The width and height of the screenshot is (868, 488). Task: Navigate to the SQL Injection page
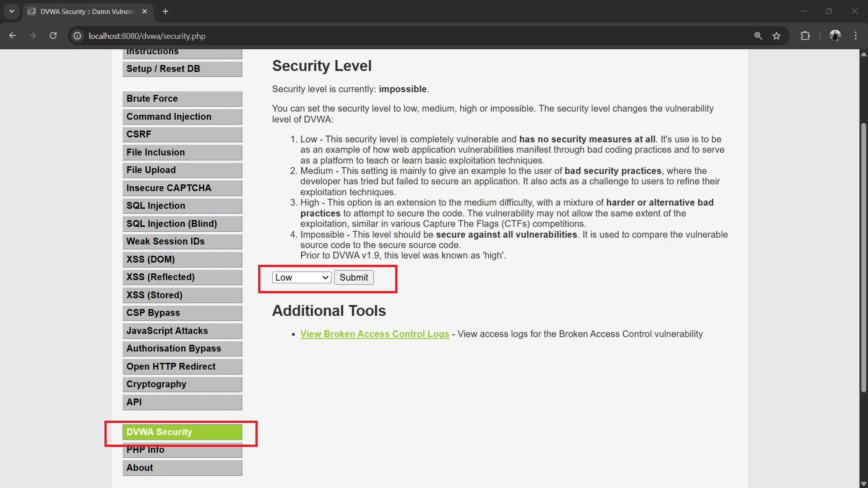click(x=182, y=206)
